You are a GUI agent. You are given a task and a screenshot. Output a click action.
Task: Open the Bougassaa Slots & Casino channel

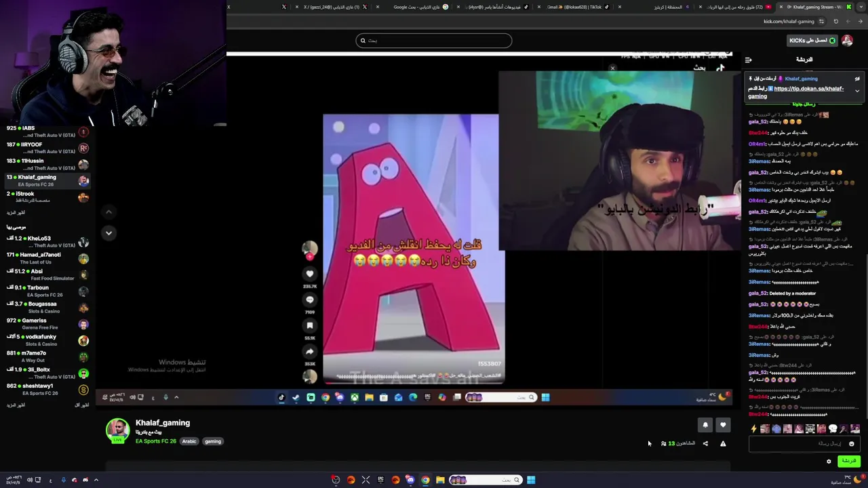pos(47,308)
